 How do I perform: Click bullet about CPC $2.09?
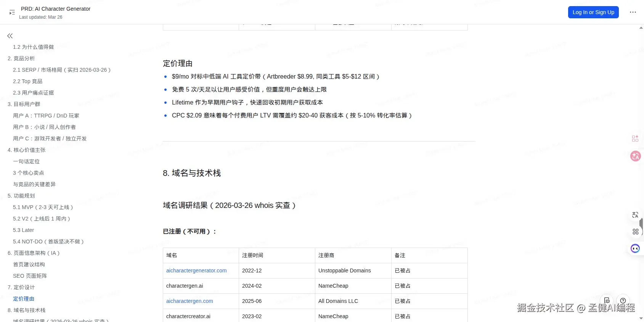[x=292, y=115]
